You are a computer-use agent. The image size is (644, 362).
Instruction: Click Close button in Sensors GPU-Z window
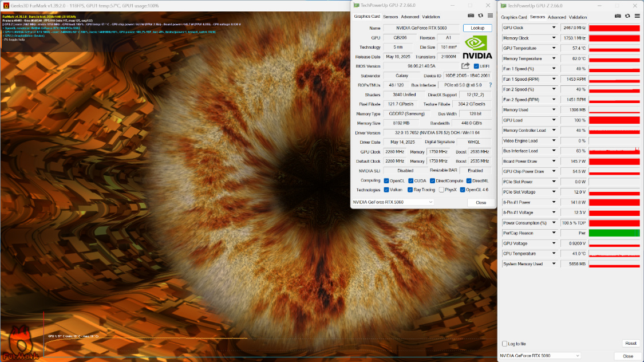(x=627, y=356)
